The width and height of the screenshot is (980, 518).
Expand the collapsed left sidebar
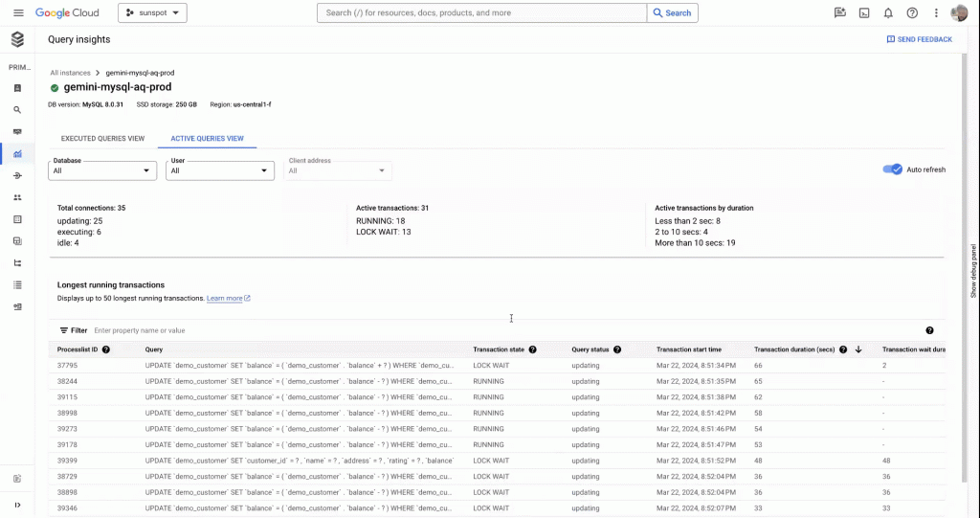coord(17,505)
